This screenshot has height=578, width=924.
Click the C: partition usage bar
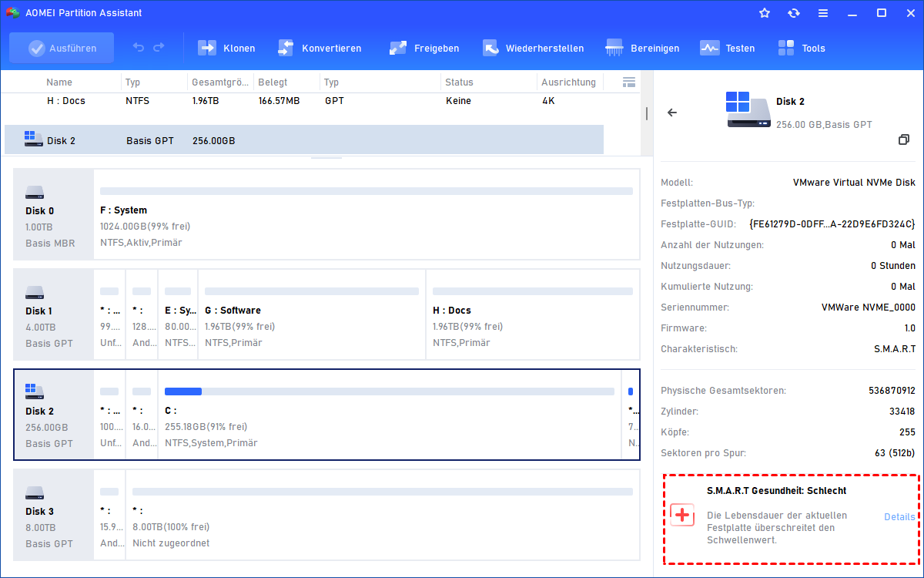tap(390, 391)
